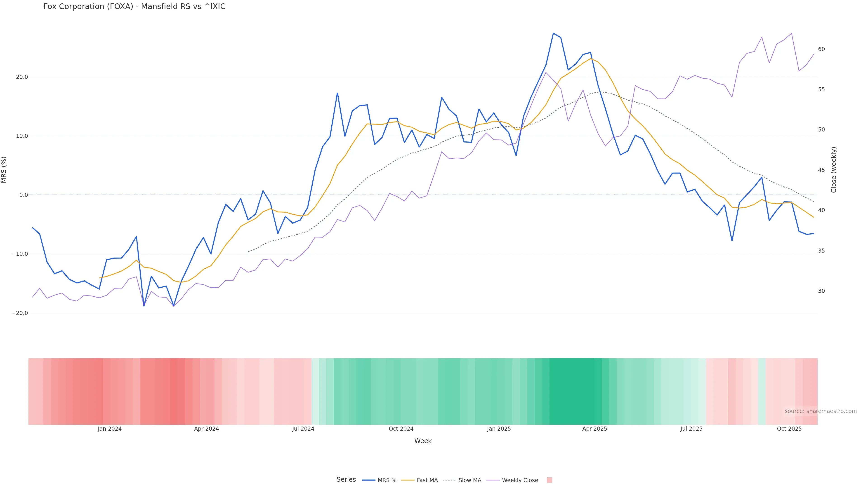Viewport: 868px width, 488px height.
Task: Click the Apr 2025 x-axis tick label
Action: 594,429
